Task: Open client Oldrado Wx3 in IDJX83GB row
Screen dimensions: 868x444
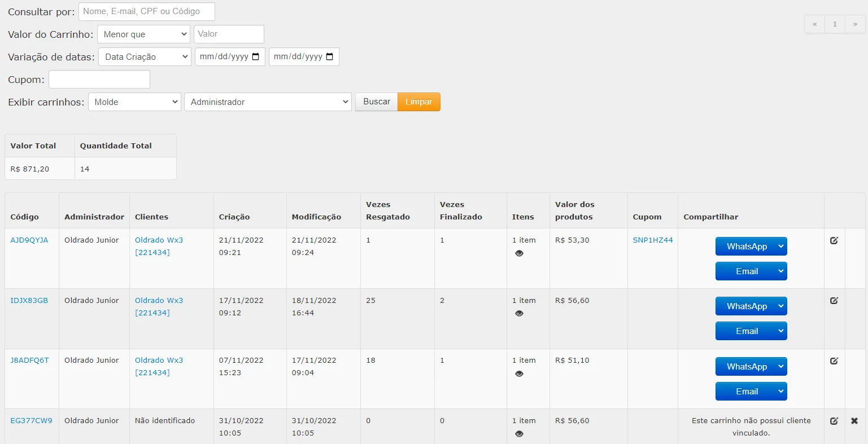Action: [x=159, y=306]
